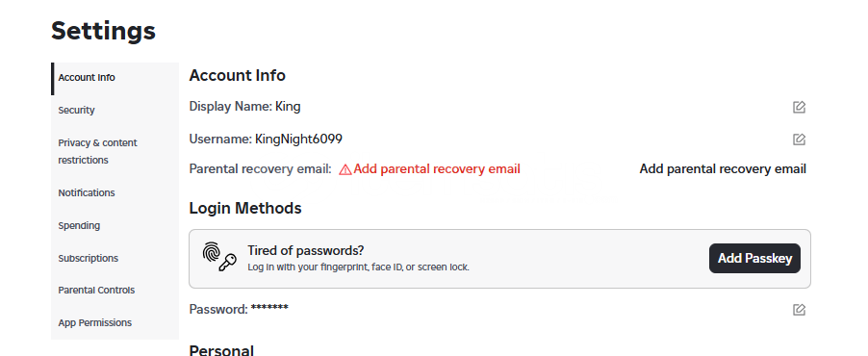Click the fingerprint and key passkey icon
The width and height of the screenshot is (868, 356).
point(219,256)
